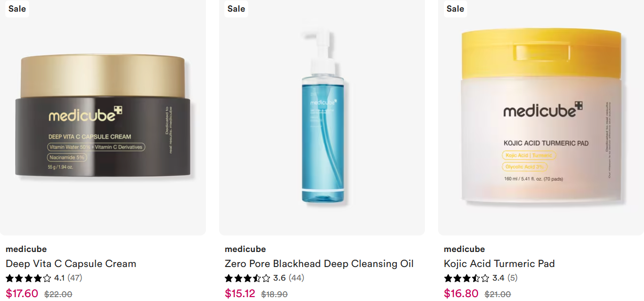
Task: Click medicube brand above Kojic Acid Pad
Action: [464, 249]
